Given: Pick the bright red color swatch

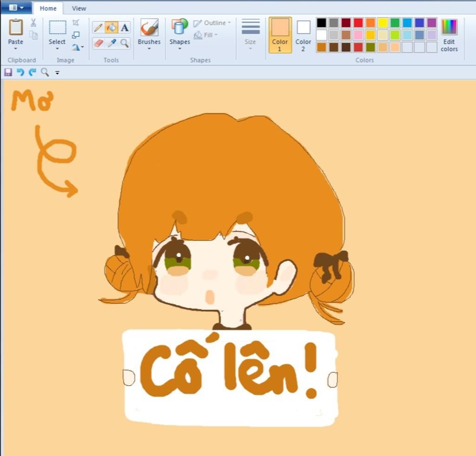Looking at the screenshot, I should click(x=358, y=22).
